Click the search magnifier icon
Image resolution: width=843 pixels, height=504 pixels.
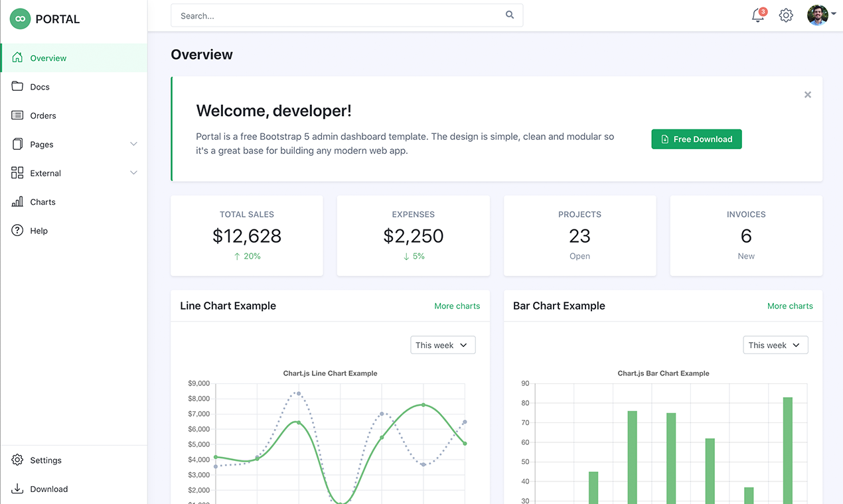509,15
